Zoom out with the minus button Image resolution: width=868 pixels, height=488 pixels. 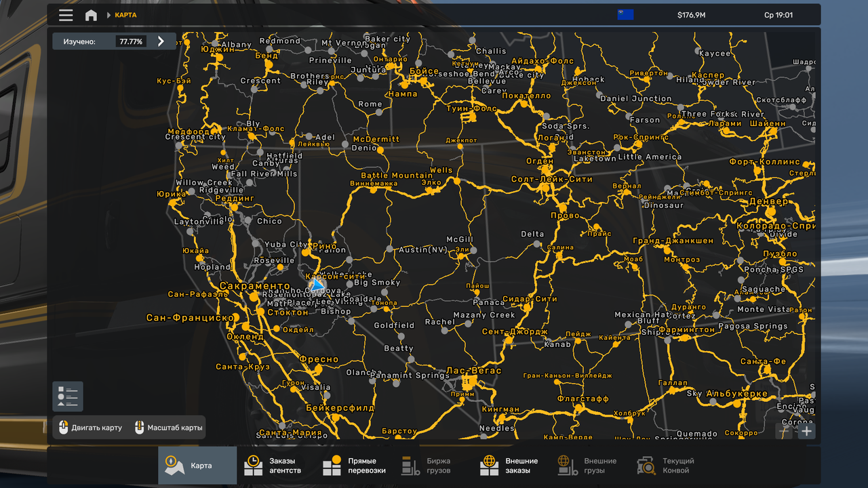click(785, 430)
